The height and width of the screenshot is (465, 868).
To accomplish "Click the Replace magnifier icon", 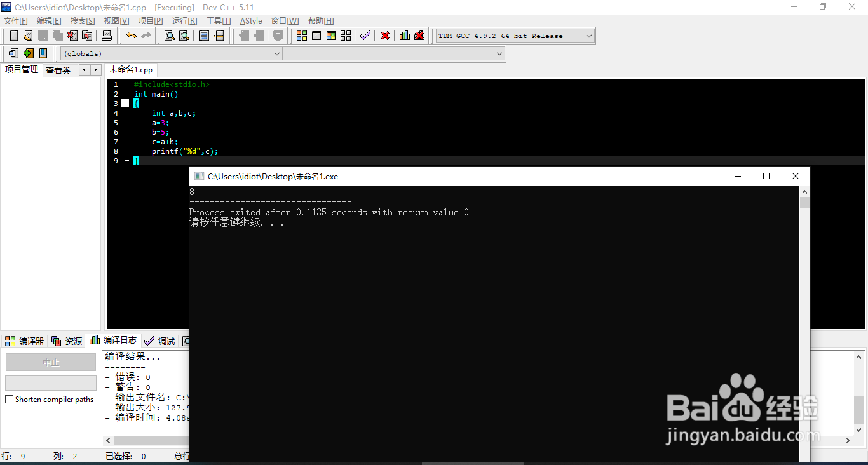I will pos(184,36).
